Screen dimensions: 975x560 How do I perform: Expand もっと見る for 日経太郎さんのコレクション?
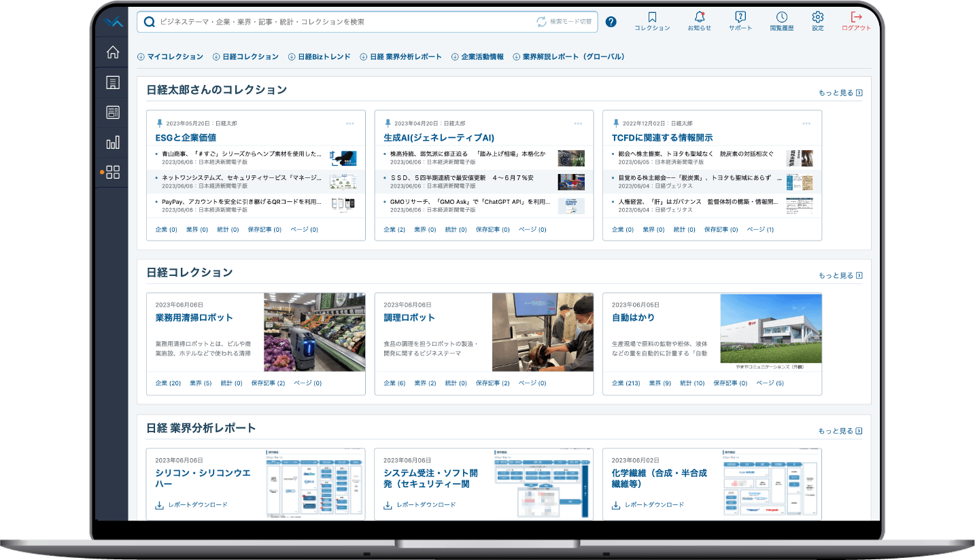840,93
